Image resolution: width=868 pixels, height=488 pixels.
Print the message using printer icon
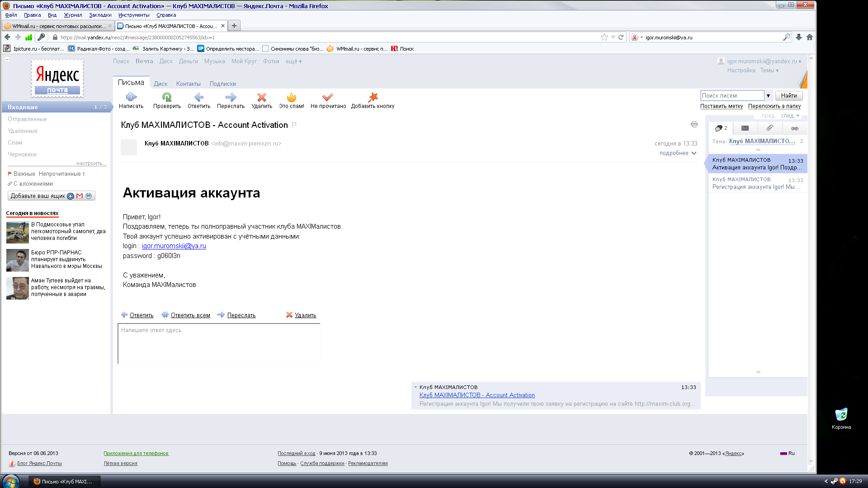point(694,124)
